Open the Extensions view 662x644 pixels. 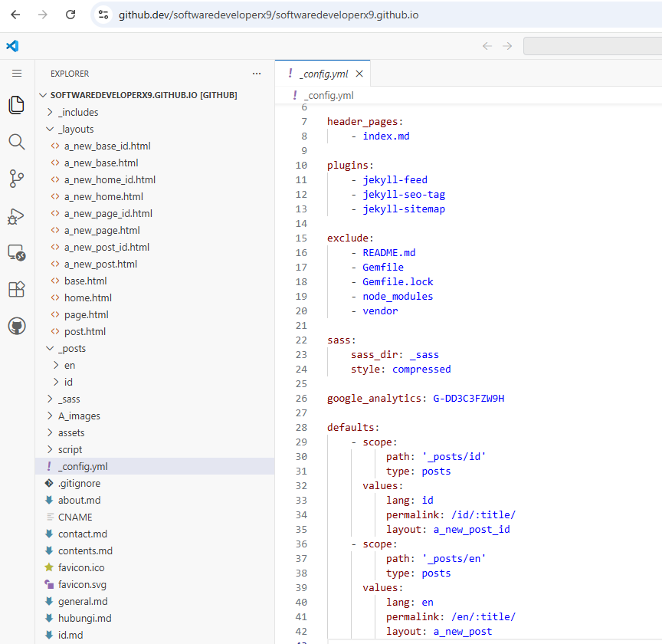[16, 287]
